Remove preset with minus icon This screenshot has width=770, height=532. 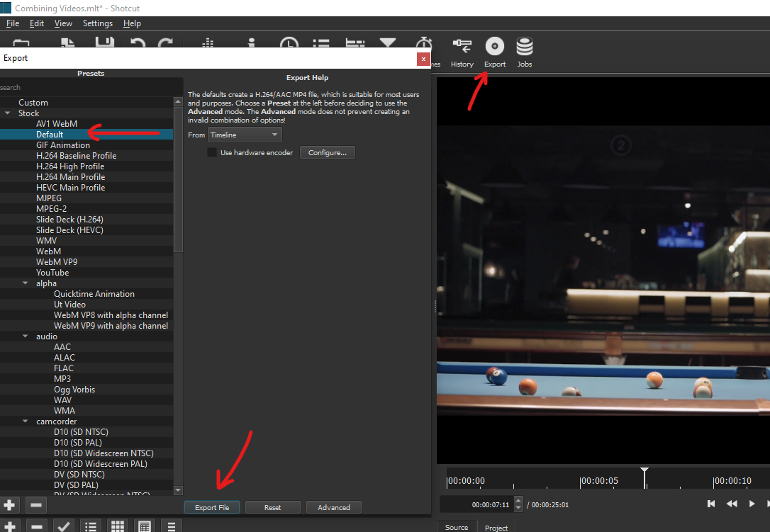pos(36,504)
